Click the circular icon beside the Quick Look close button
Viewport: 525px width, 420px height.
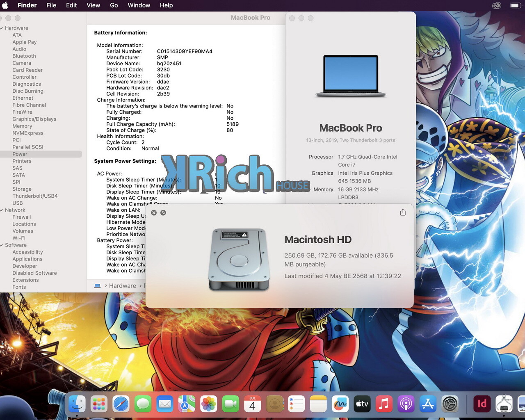click(x=163, y=213)
